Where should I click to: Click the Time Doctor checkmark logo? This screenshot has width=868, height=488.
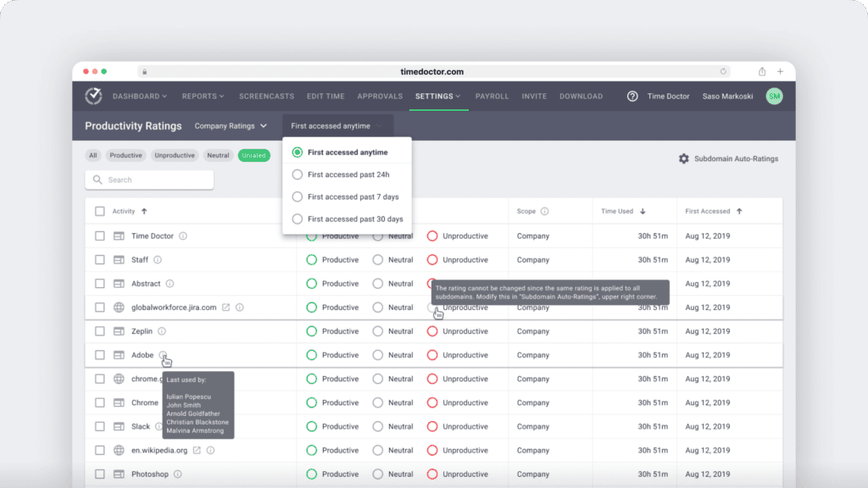click(93, 97)
